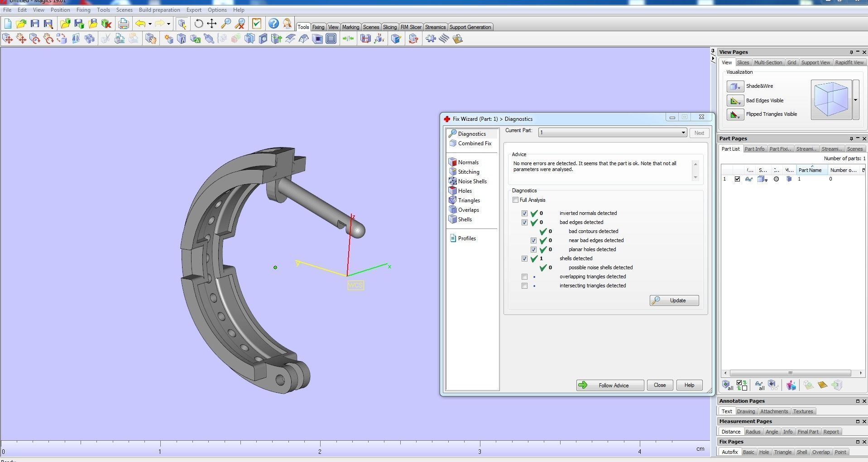This screenshot has width=868, height=462.
Task: Click the Import Part folder icon
Action: coord(65,24)
